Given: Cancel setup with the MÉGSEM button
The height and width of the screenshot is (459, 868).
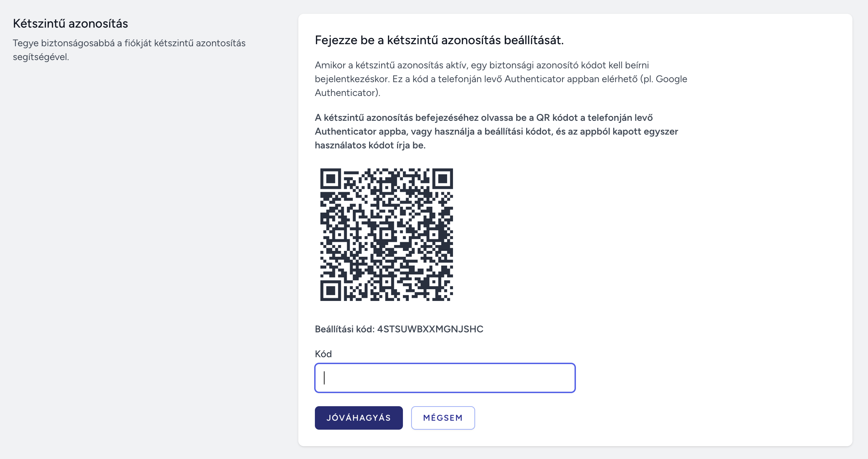Looking at the screenshot, I should click(443, 418).
